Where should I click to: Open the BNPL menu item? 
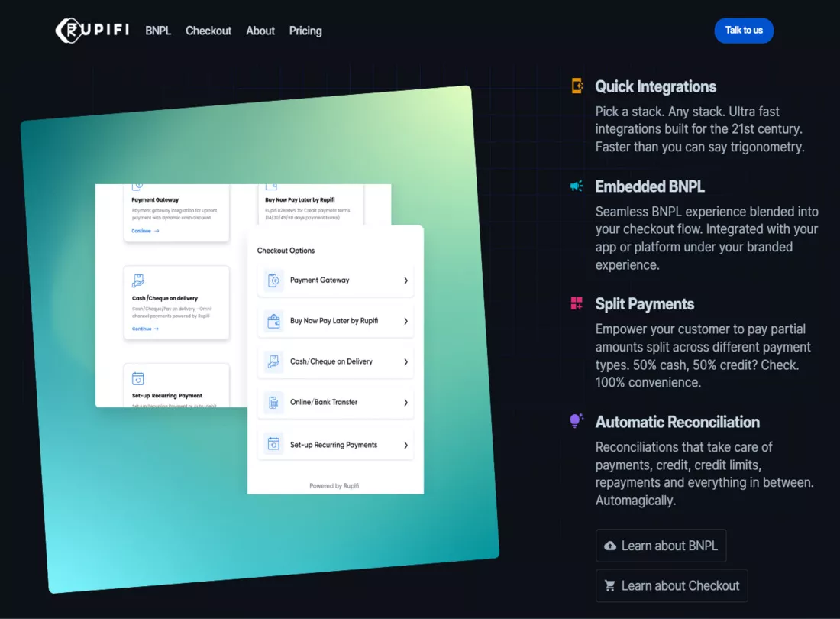point(158,31)
